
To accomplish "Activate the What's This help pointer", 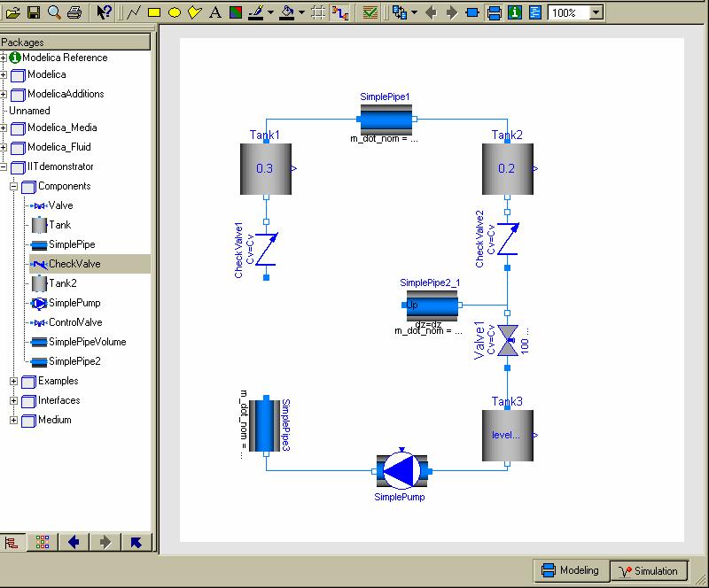I will 104,12.
